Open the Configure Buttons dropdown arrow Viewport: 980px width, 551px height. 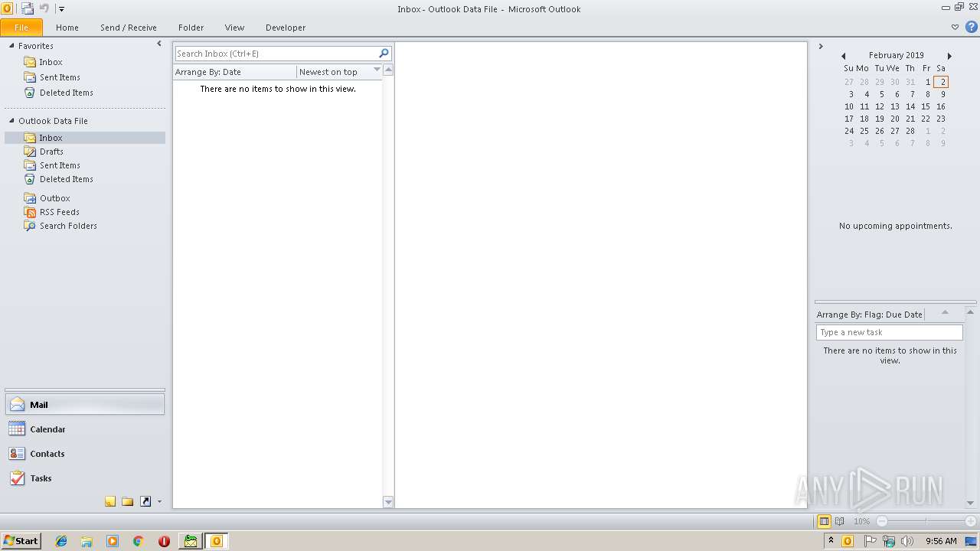(159, 502)
